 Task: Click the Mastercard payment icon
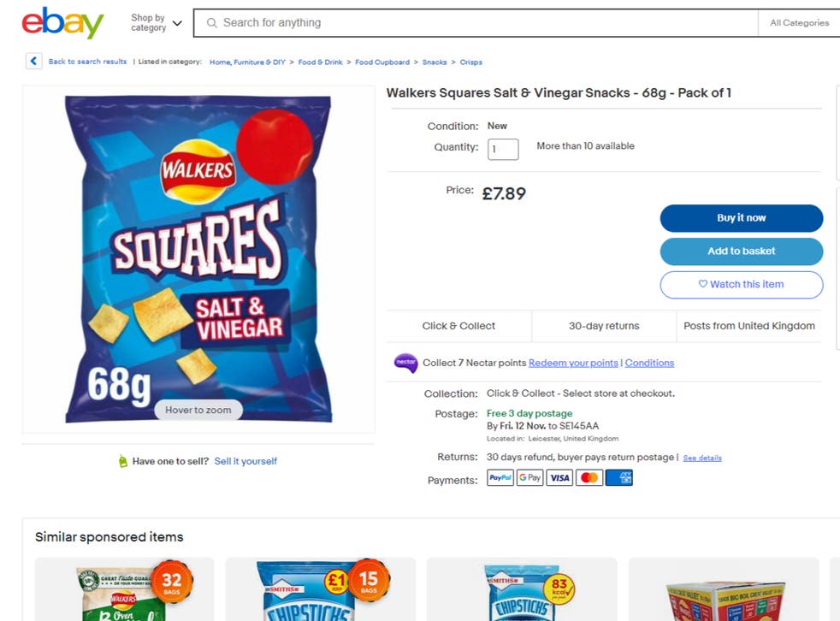[x=589, y=478]
